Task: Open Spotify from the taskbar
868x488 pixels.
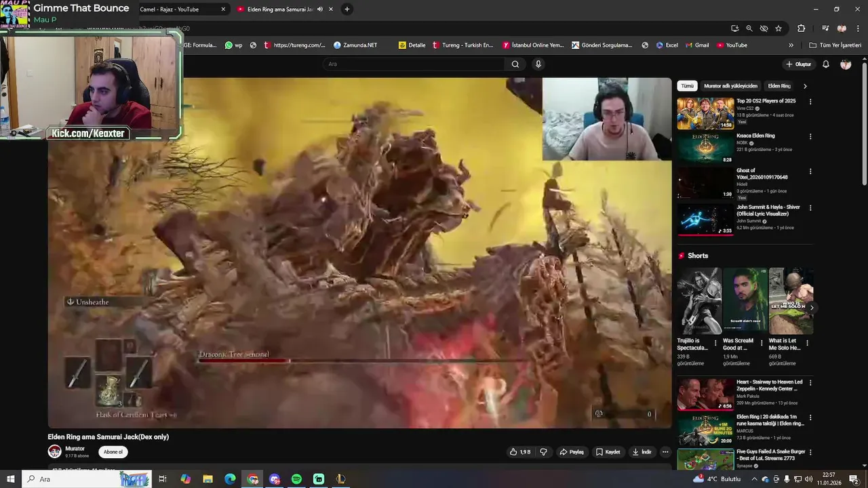Action: click(296, 479)
